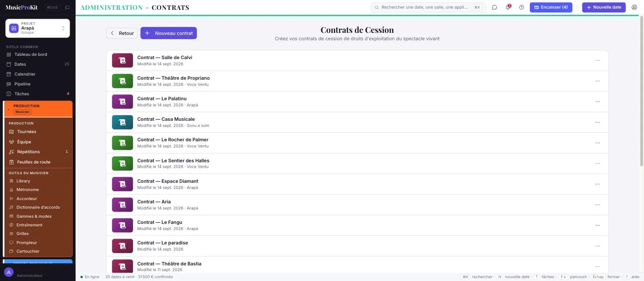Screen dimensions: 644x281
Task: Open more options for Aria contract
Action: tap(598, 205)
